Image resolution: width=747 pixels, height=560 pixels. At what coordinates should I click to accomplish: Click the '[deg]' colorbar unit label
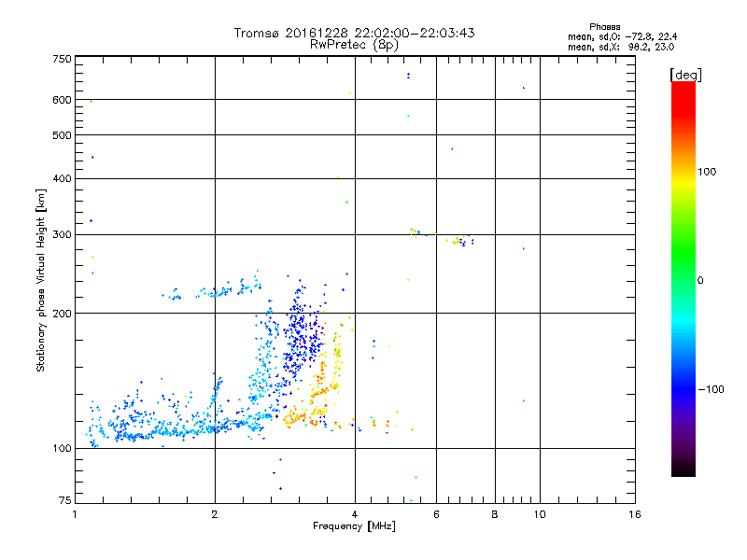pos(685,75)
